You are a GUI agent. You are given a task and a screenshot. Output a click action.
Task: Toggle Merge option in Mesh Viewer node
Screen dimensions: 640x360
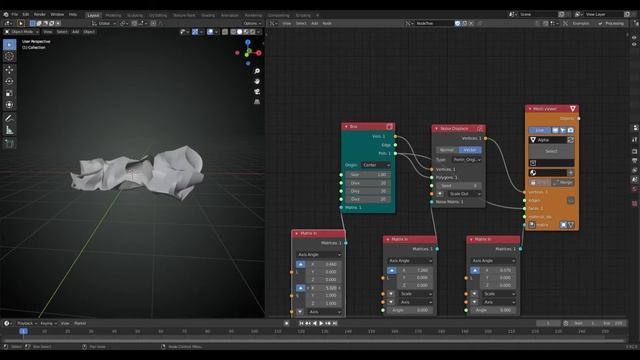563,182
